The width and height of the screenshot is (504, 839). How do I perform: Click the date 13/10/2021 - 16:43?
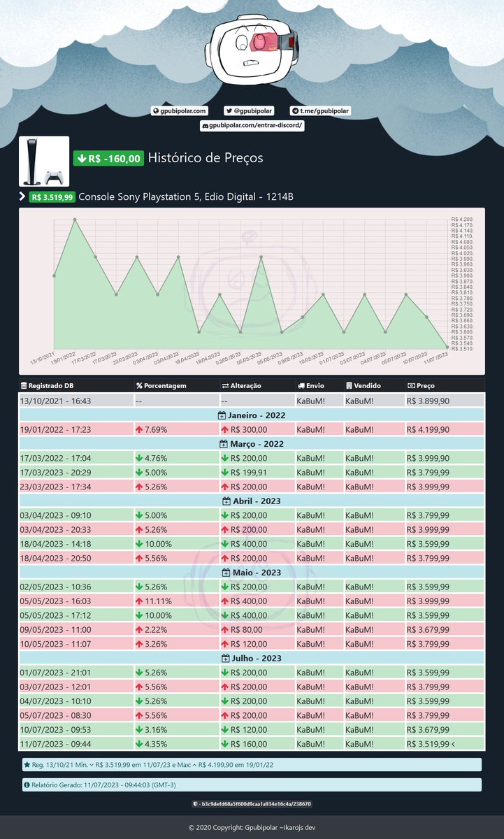57,401
